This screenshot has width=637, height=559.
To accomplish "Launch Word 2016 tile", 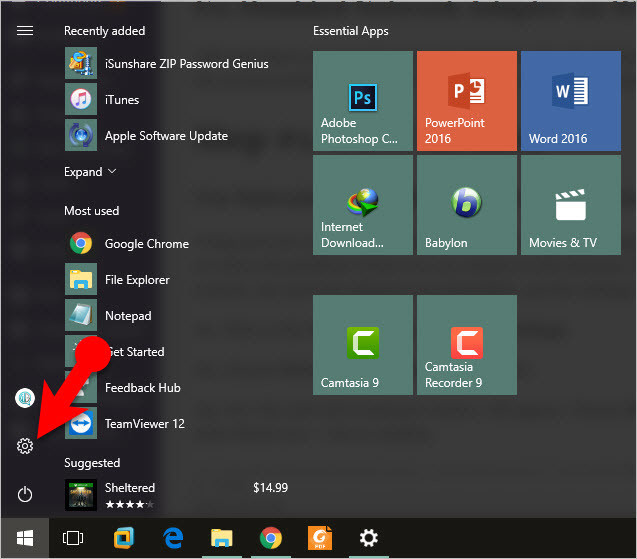I will (571, 101).
